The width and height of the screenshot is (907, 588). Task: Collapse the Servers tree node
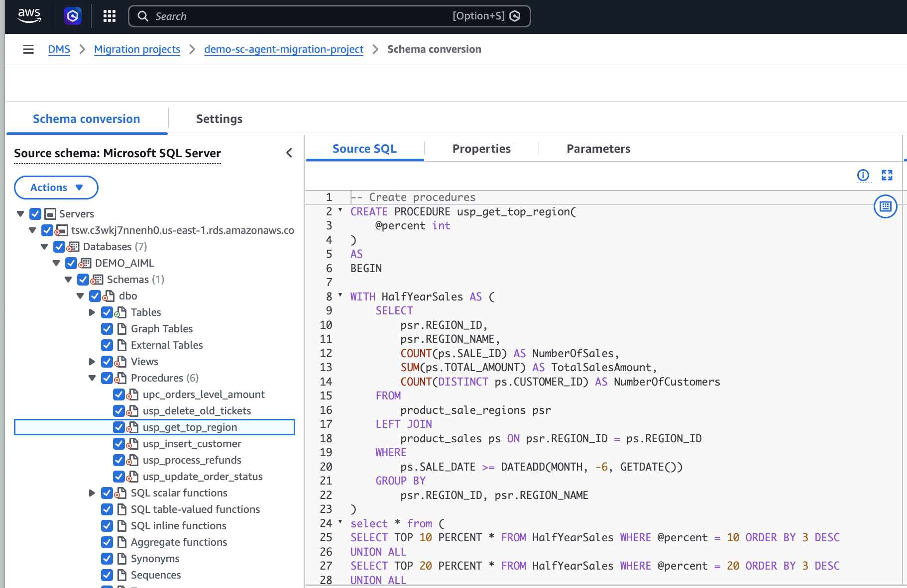pos(20,214)
